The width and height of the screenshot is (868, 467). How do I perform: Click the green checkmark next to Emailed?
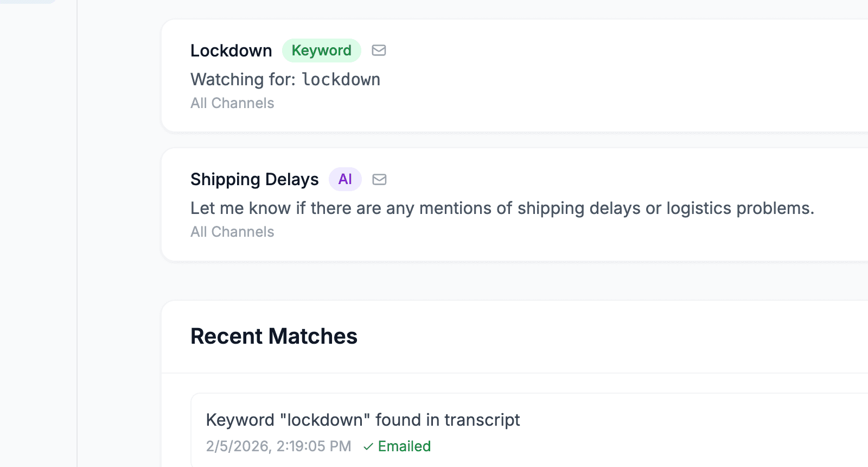tap(368, 446)
